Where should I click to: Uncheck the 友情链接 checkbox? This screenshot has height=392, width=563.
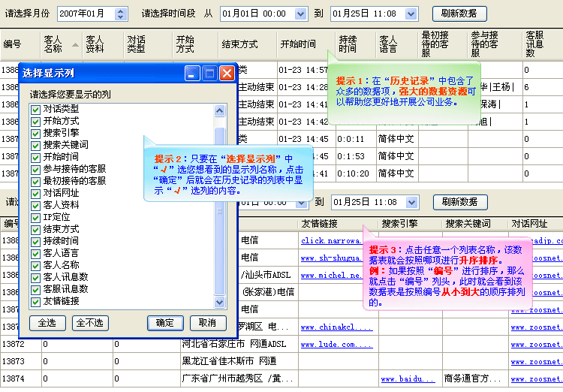tap(35, 301)
